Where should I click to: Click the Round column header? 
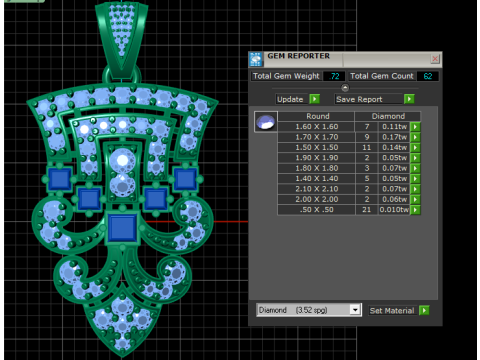(317, 116)
